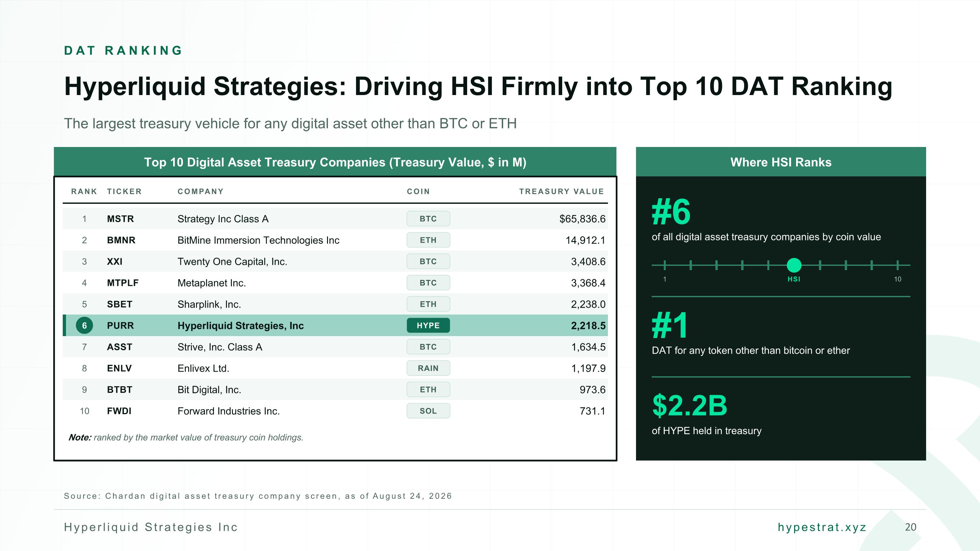Screen dimensions: 980x551
Task: Click the Top 10 Digital Asset Treasury Companies heading
Action: click(335, 162)
